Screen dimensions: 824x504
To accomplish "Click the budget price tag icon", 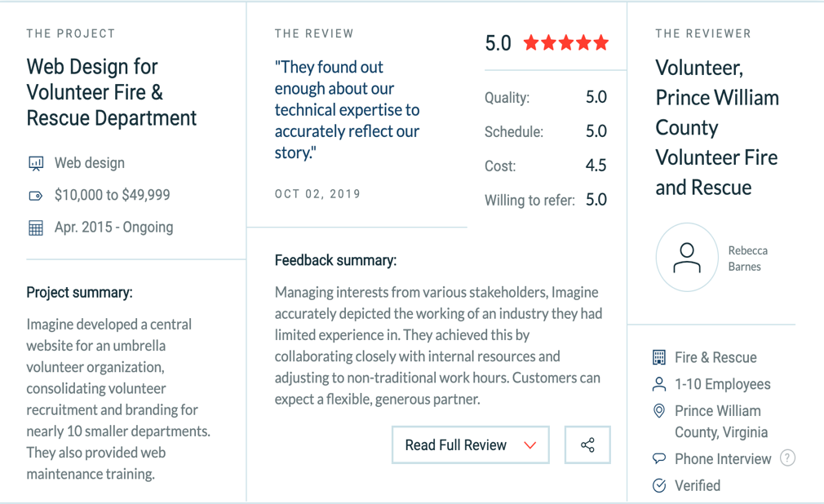I will point(36,196).
